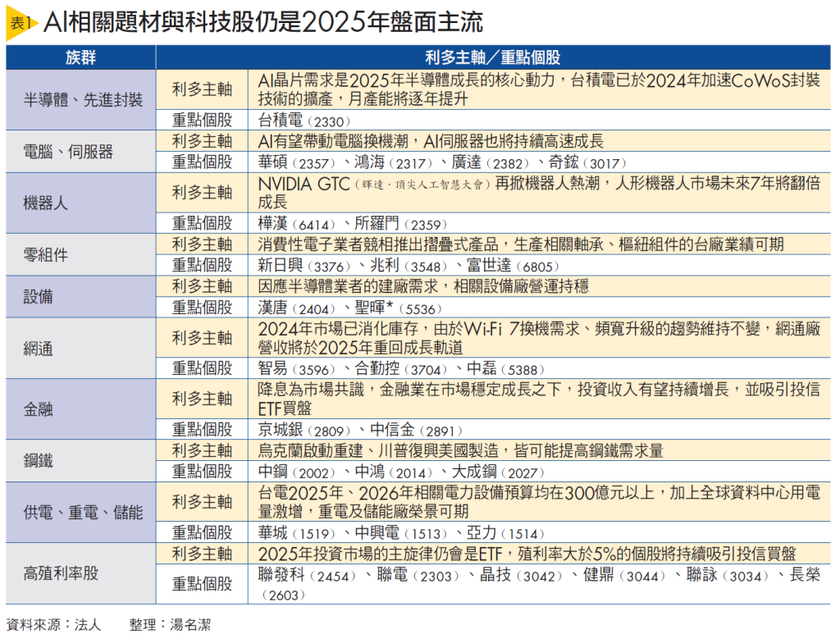
Task: Click '聖暉* (5536)' stock entry
Action: [399, 308]
